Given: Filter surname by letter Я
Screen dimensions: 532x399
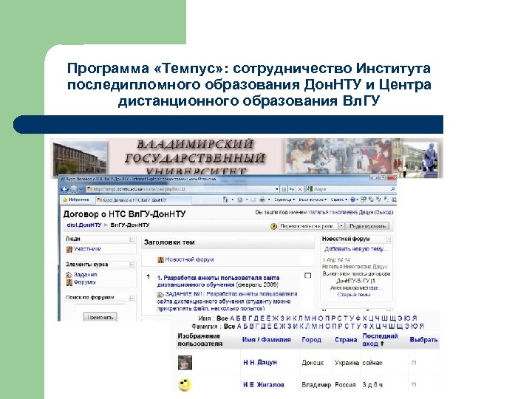Looking at the screenshot, I should (x=422, y=326).
